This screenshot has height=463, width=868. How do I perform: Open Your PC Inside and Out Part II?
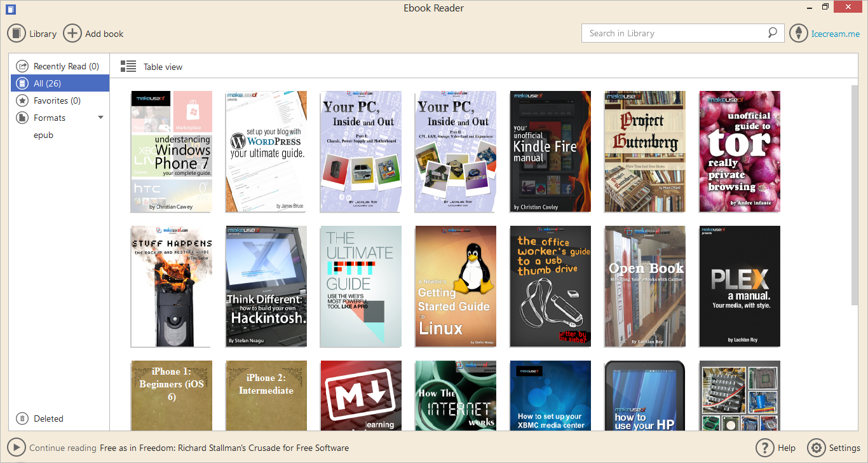[x=456, y=151]
